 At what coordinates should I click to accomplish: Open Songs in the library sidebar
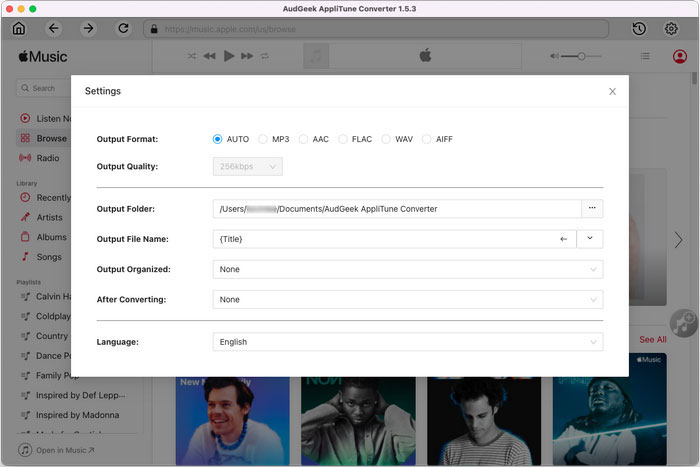tap(44, 257)
